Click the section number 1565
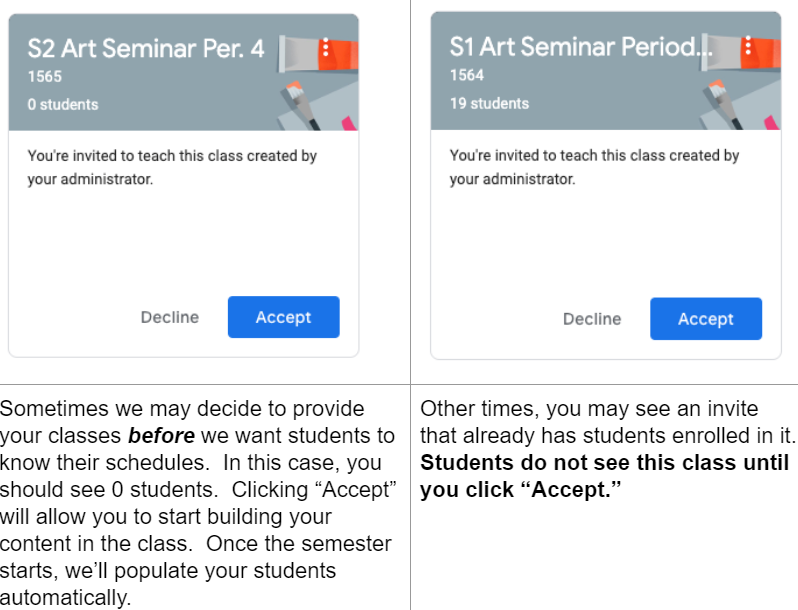The height and width of the screenshot is (610, 798). [44, 77]
